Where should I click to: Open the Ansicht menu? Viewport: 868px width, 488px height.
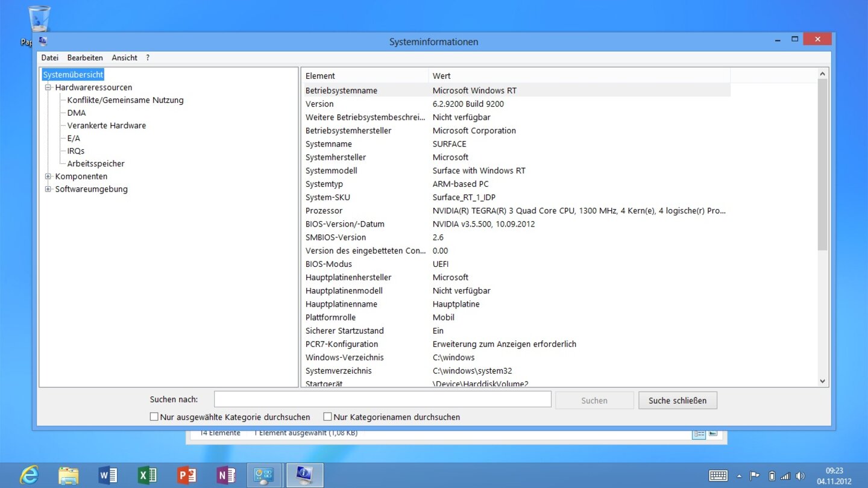[x=125, y=58]
